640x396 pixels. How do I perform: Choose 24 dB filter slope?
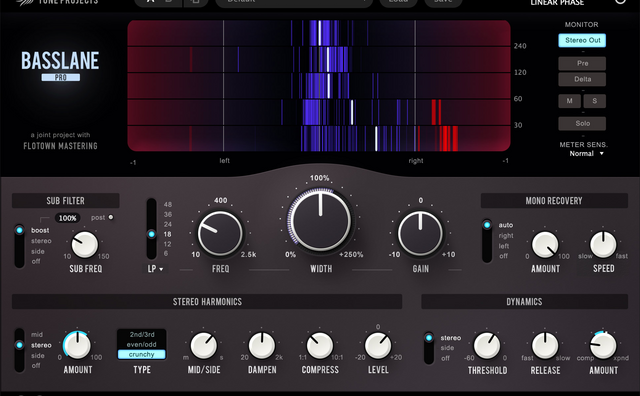click(x=168, y=224)
